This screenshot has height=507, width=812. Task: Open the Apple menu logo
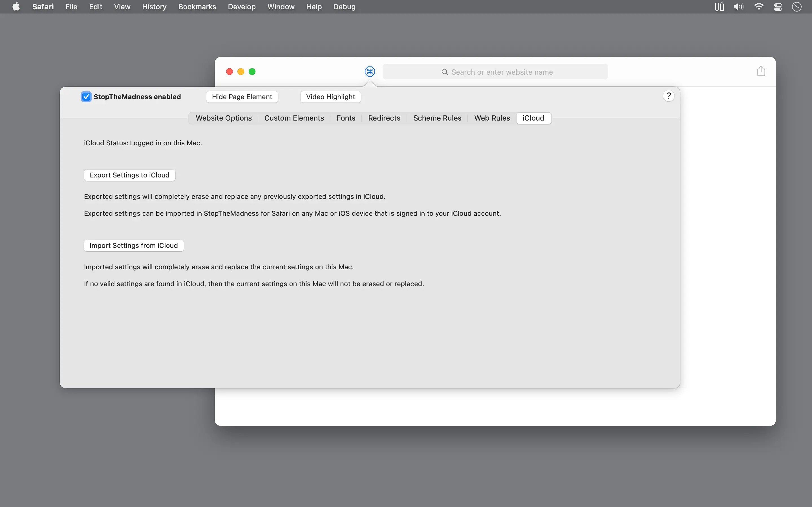[16, 7]
